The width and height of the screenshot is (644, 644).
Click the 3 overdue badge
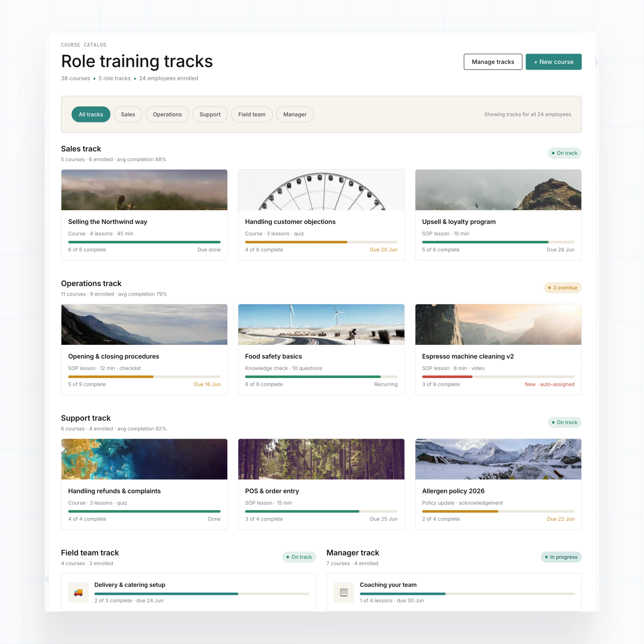(563, 288)
